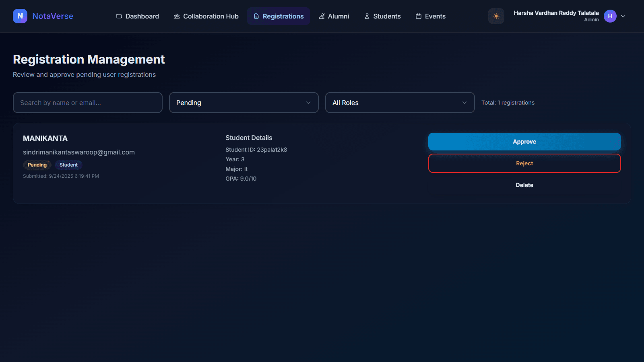
Task: Click the Events calendar icon
Action: point(419,16)
